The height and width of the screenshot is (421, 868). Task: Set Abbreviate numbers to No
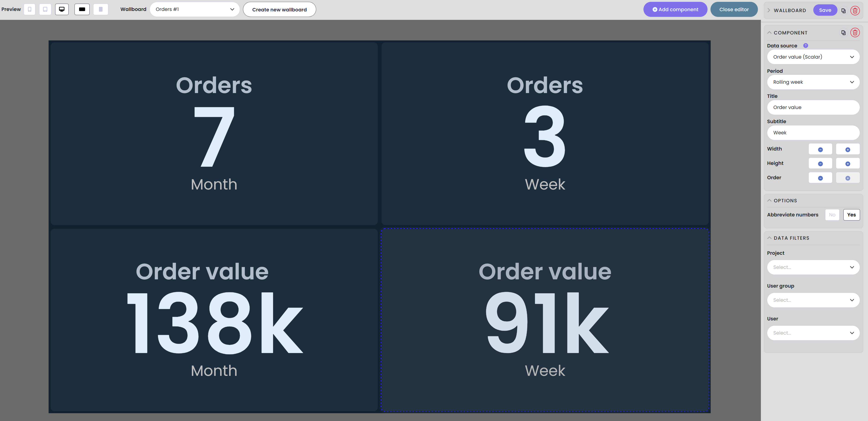(832, 215)
